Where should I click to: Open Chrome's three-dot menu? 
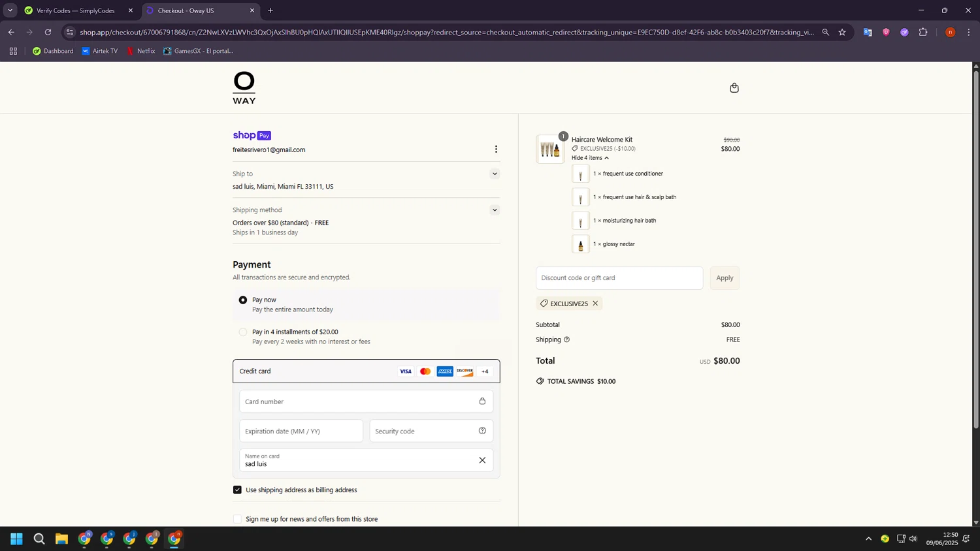(x=969, y=32)
